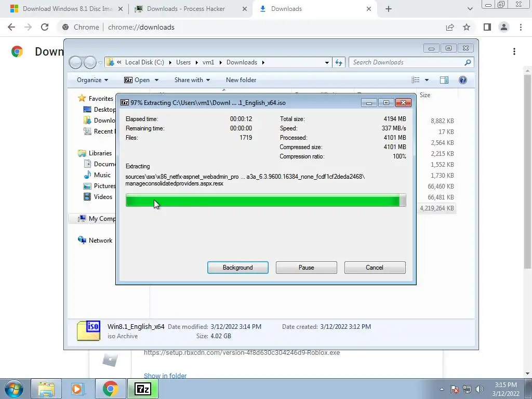Open address bar previous locations dropdown
Screen dimensions: 532x399
point(327,62)
